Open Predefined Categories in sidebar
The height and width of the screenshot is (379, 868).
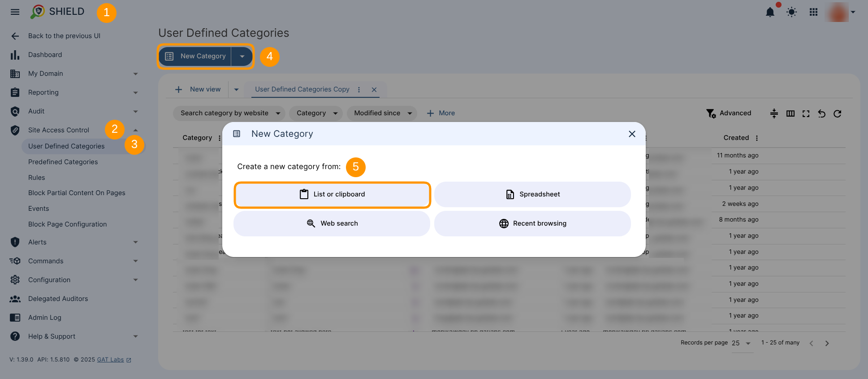pyautogui.click(x=63, y=162)
